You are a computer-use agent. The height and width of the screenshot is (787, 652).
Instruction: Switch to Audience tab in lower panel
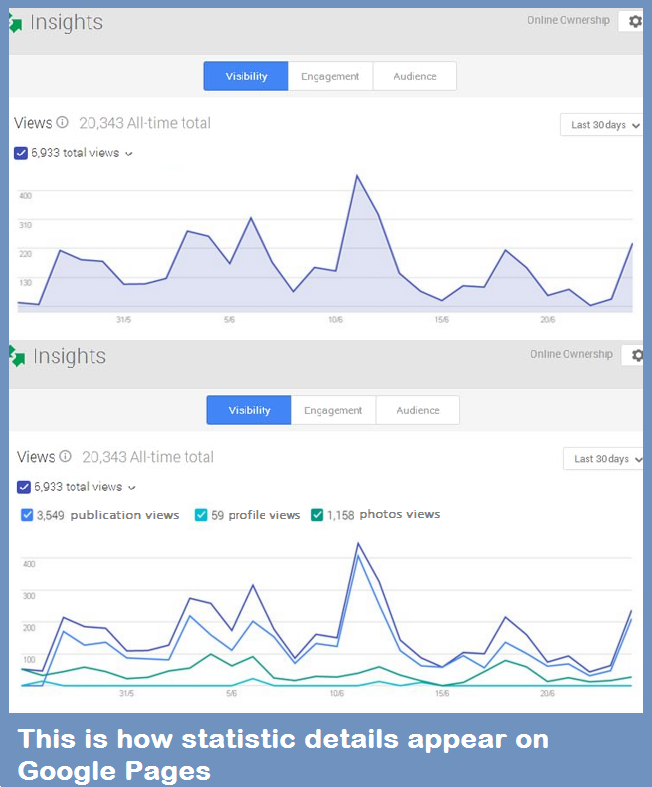tap(417, 410)
